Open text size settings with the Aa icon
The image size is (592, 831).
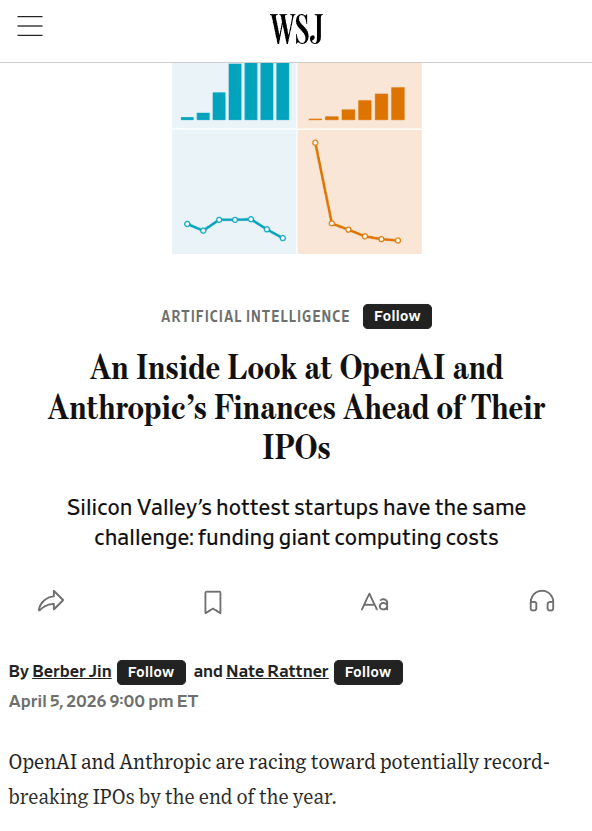(x=375, y=600)
